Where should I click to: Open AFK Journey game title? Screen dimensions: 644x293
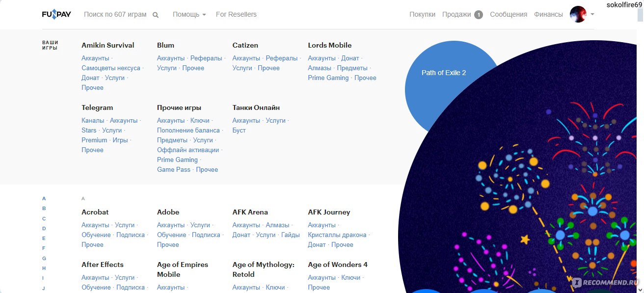(329, 212)
